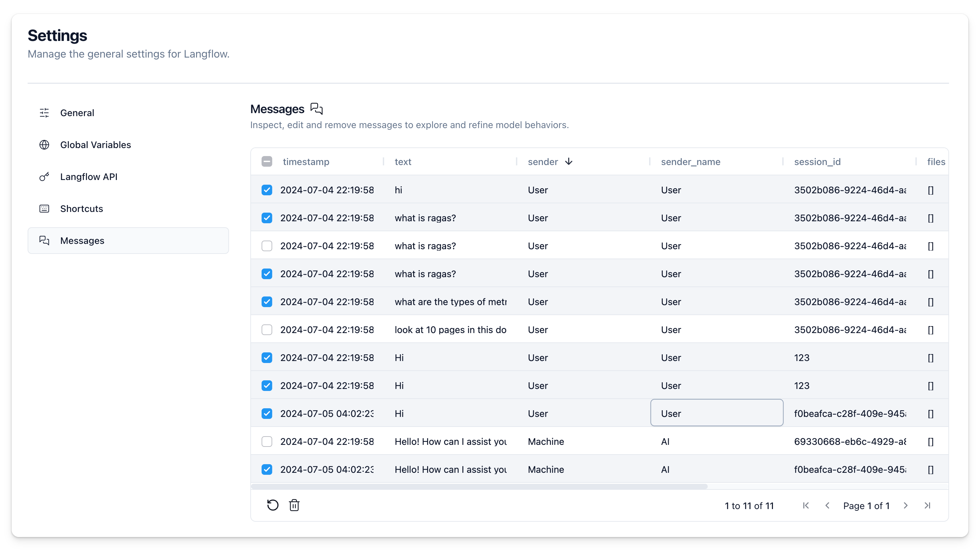
Task: Toggle the select-all header checkbox
Action: [x=267, y=162]
